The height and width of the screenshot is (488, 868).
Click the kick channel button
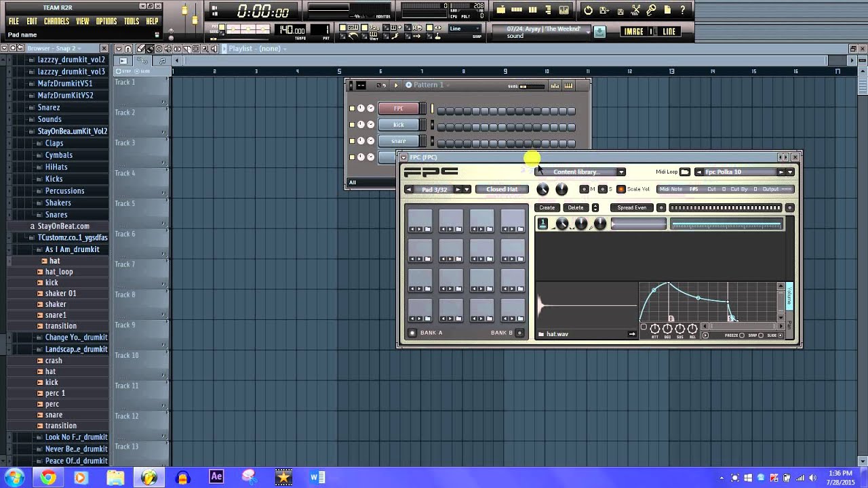pos(399,125)
